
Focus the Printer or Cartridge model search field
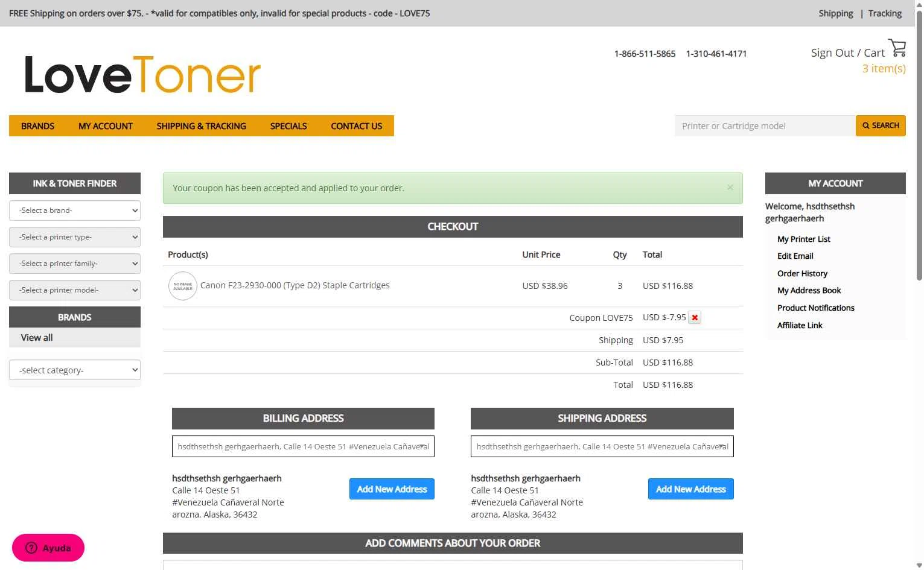765,125
